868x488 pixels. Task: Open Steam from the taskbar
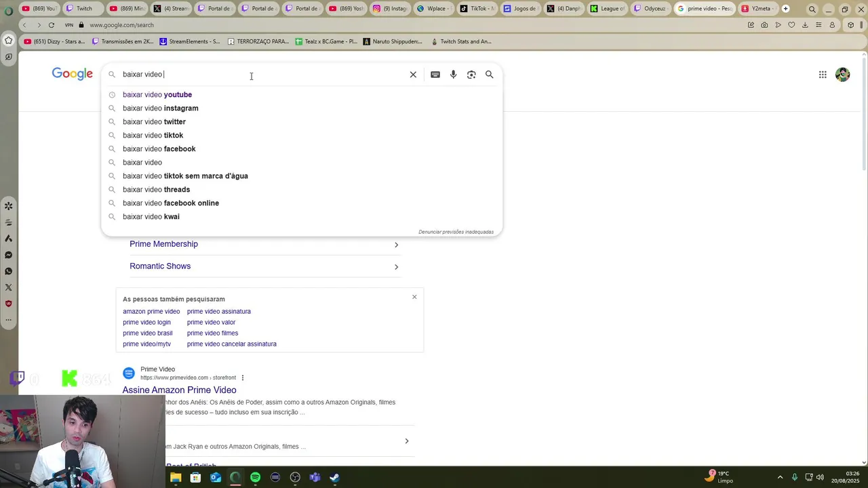pos(334,477)
